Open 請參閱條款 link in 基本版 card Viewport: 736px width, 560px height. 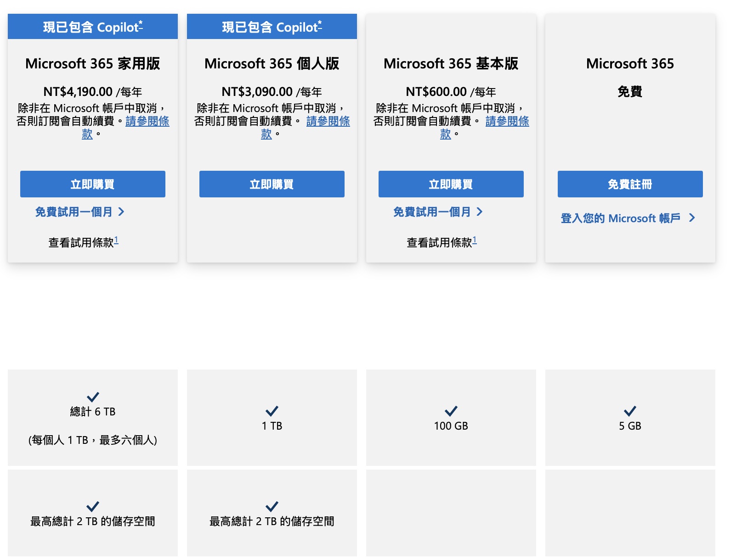pos(507,121)
